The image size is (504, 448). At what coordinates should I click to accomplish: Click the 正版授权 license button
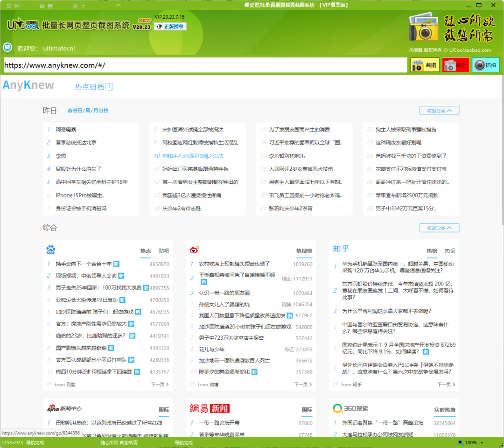[170, 27]
